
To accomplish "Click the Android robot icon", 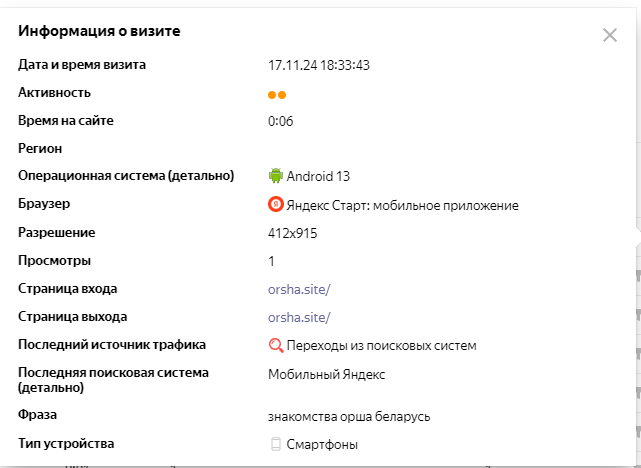I will point(276,175).
